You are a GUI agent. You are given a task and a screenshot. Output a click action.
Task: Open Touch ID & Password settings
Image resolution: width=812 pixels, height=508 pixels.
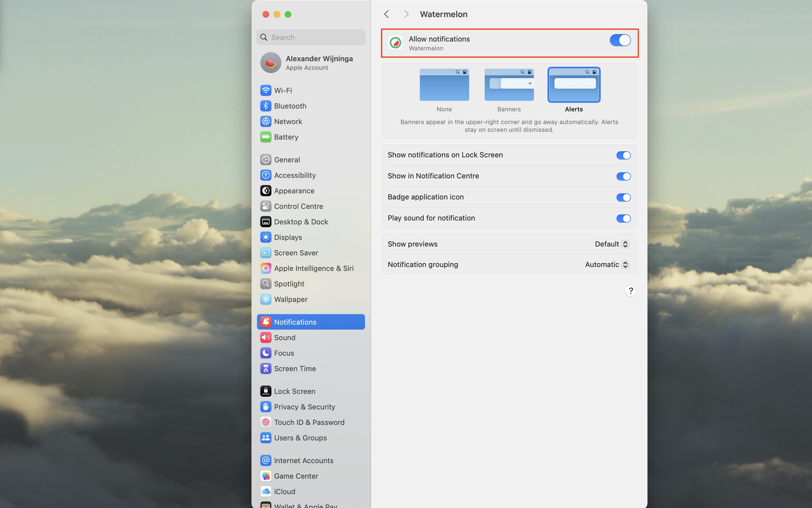click(309, 422)
